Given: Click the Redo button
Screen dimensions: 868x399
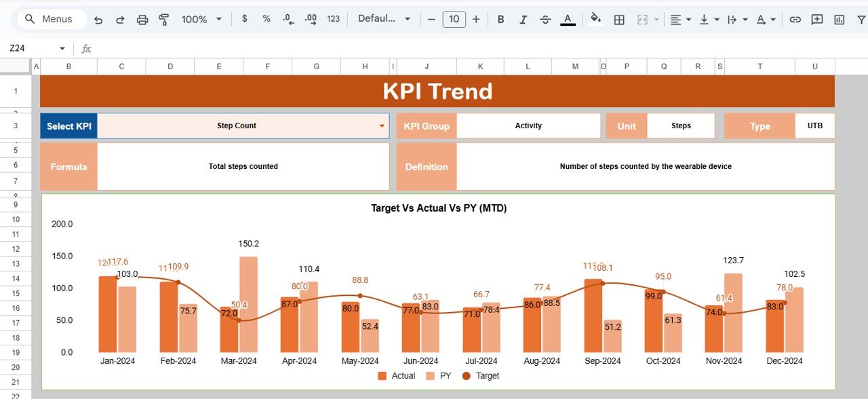Looking at the screenshot, I should (x=120, y=19).
